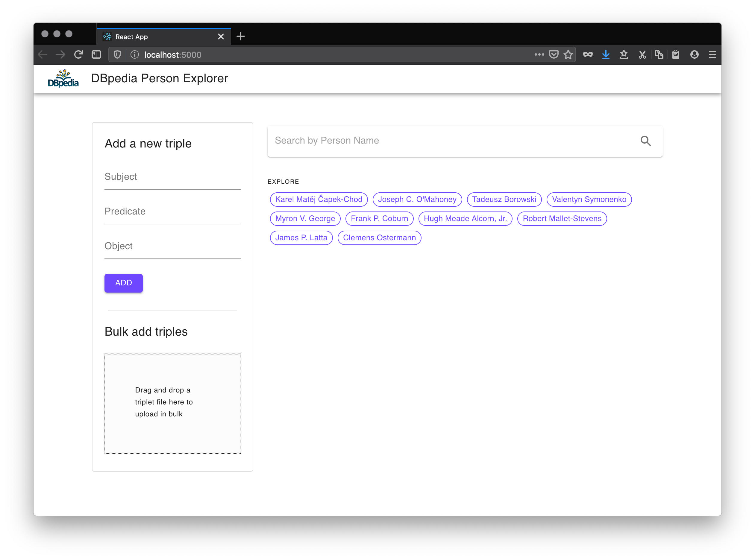Open tracking protection shield icon
This screenshot has height=560, width=755.
click(117, 54)
